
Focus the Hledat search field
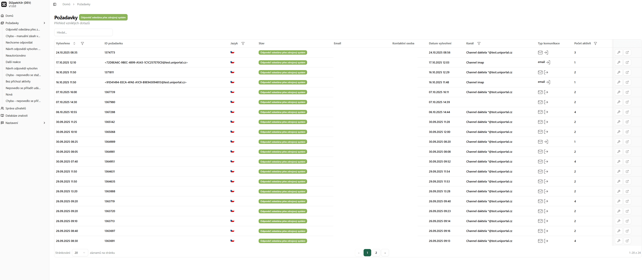point(83,33)
